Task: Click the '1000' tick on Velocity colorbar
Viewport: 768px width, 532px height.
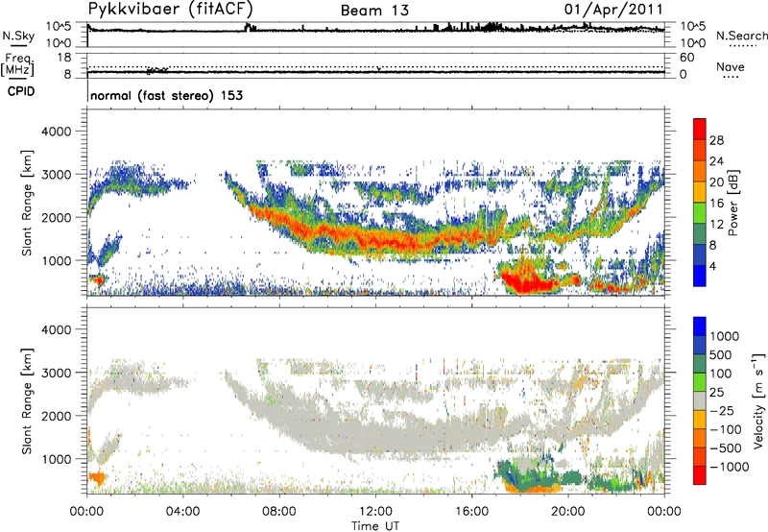Action: [724, 336]
